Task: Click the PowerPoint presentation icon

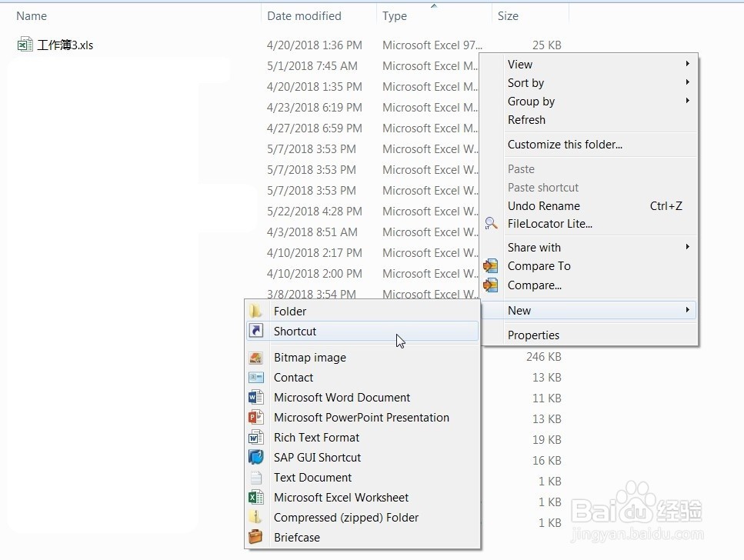Action: [x=255, y=417]
